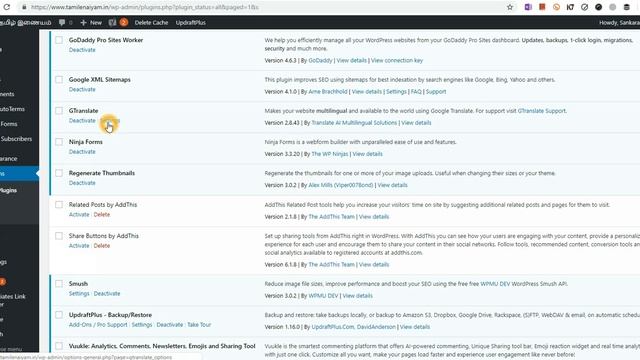Click the padlock site-info icon in the address bar

click(24, 7)
